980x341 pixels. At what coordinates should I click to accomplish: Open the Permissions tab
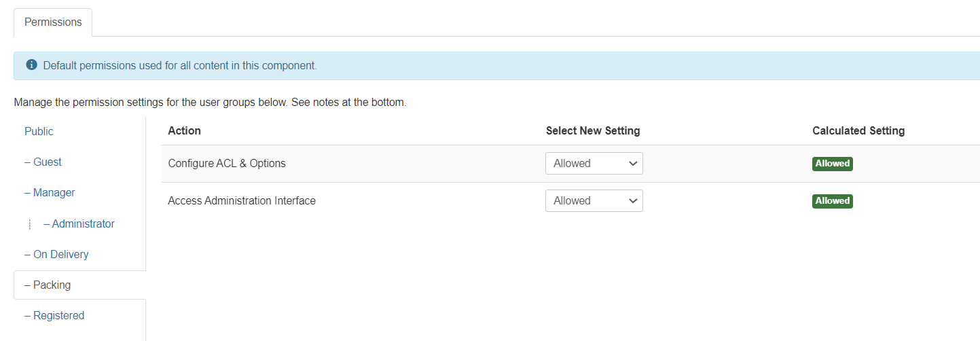[53, 22]
